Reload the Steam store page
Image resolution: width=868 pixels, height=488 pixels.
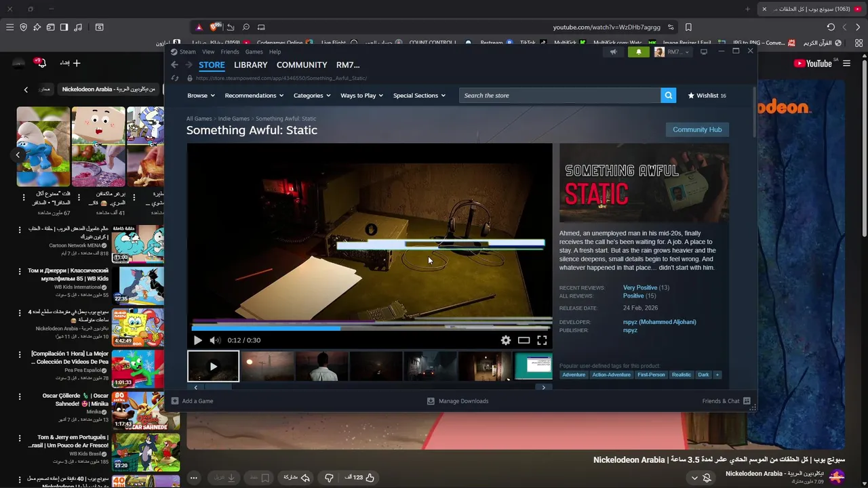click(x=174, y=78)
